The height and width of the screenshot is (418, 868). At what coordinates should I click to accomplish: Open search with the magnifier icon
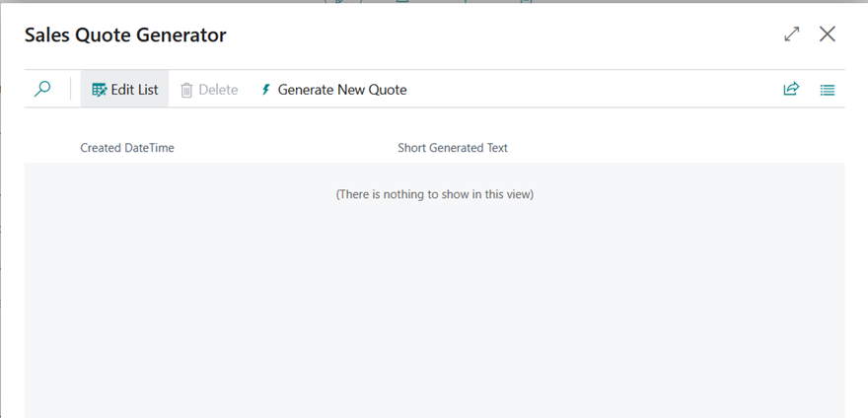(42, 90)
